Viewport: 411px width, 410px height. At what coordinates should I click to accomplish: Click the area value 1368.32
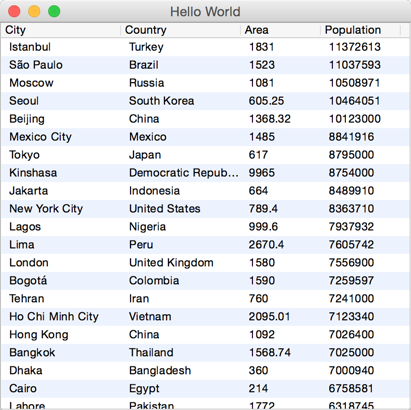(270, 119)
